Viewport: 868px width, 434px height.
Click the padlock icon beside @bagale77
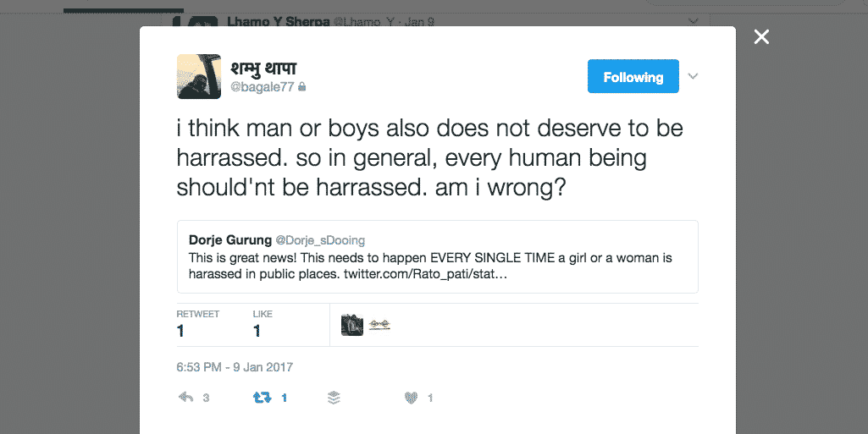(x=302, y=86)
